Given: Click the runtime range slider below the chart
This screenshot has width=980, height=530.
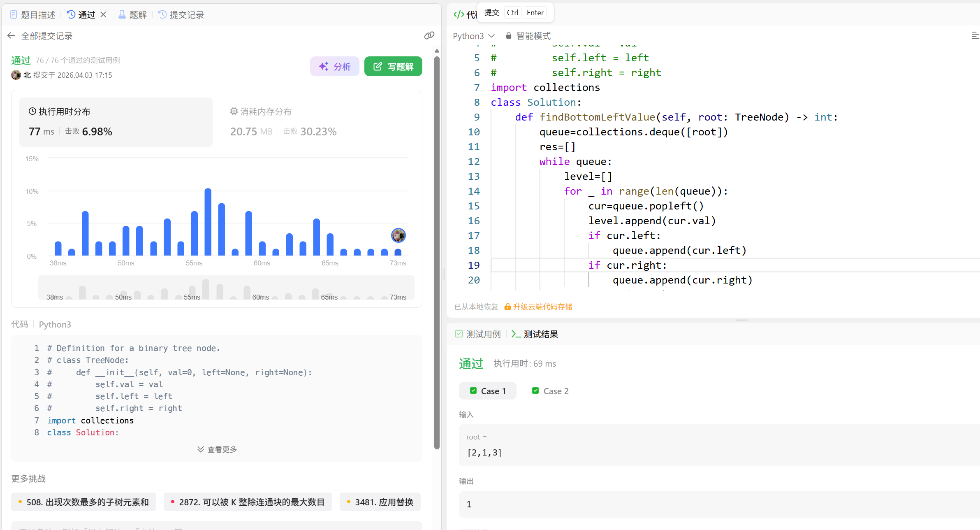Looking at the screenshot, I should (226, 288).
